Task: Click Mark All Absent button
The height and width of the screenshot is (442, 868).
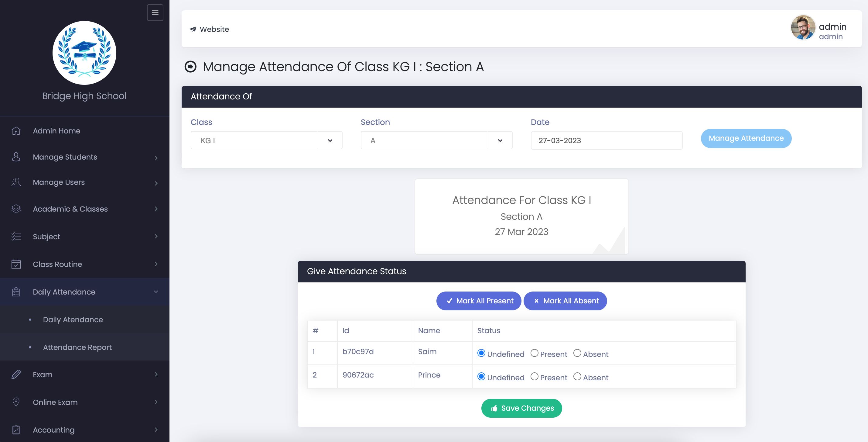Action: point(565,301)
